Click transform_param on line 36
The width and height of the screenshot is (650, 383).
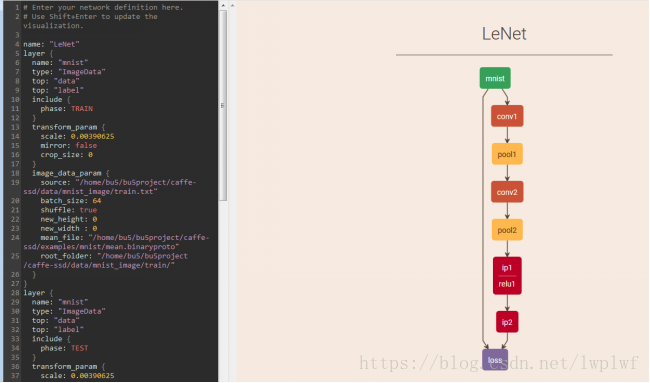(68, 366)
